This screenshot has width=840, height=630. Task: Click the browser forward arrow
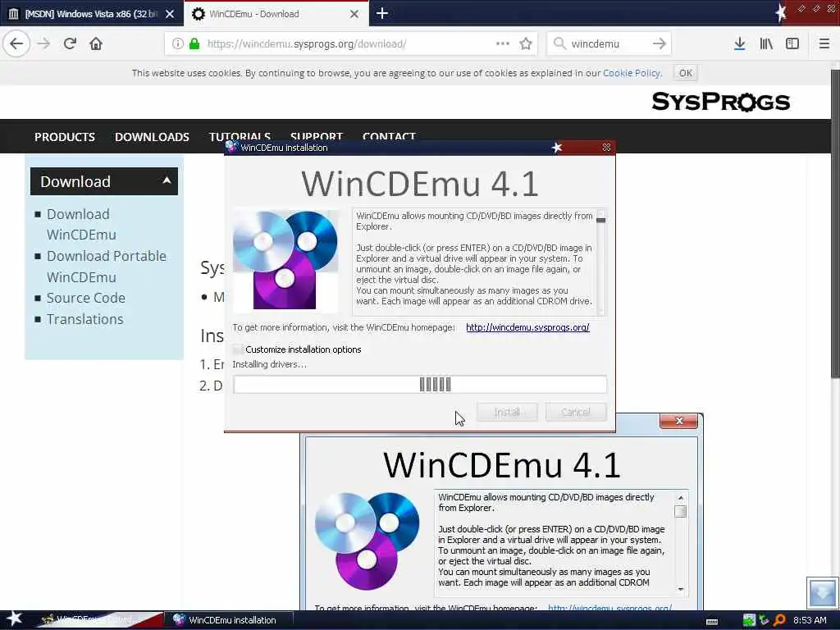(44, 43)
